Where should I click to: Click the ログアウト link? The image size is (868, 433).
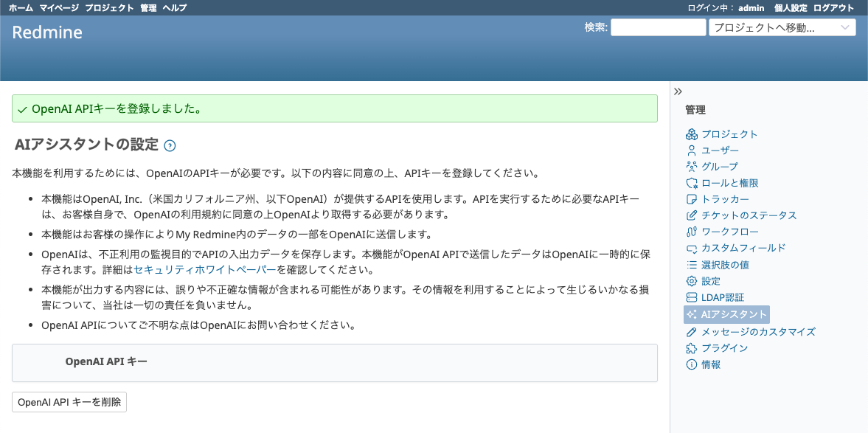coord(833,8)
